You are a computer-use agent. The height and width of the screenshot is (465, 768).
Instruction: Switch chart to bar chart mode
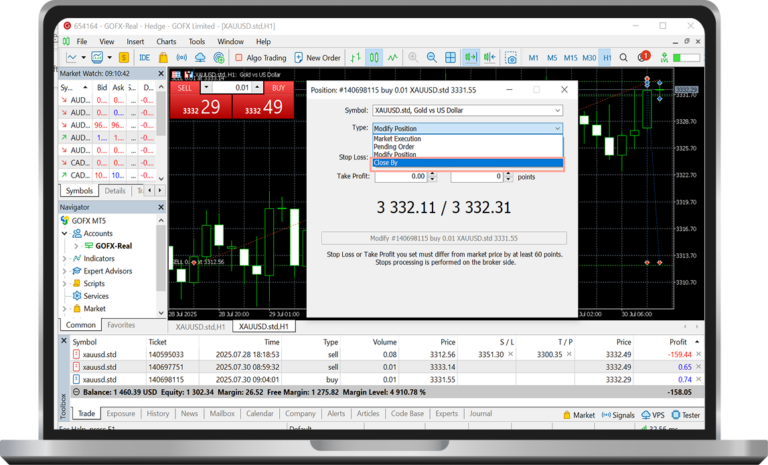[356, 58]
